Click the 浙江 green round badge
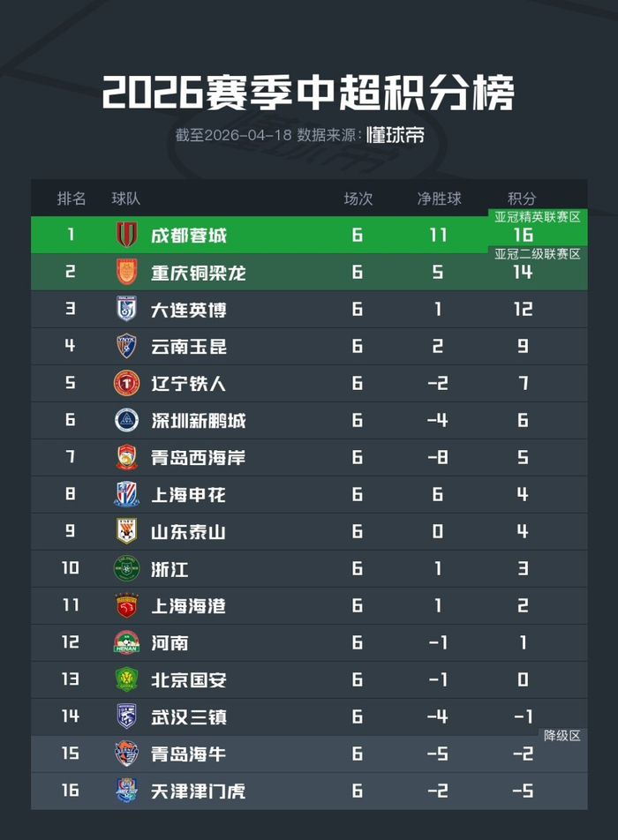 pos(127,568)
